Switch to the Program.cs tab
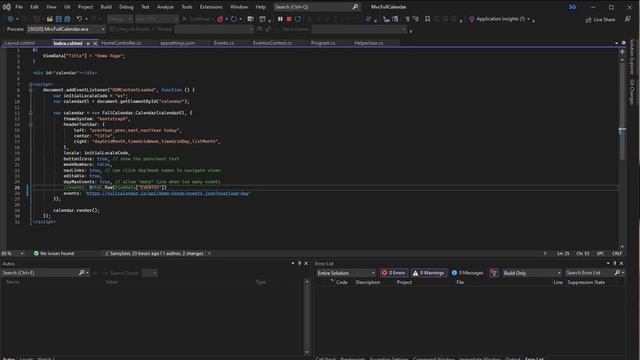Image resolution: width=640 pixels, height=360 pixels. pos(323,43)
